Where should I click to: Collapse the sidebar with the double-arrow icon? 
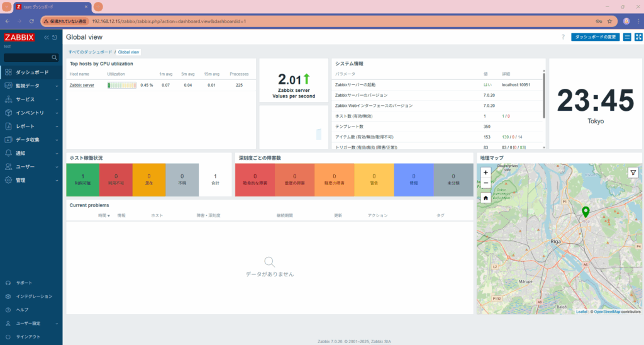tap(46, 38)
